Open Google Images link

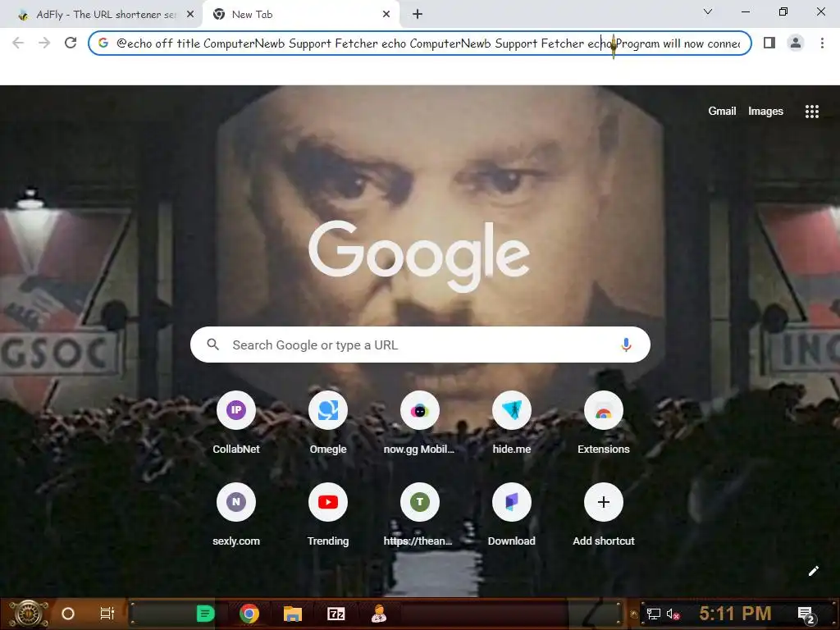pyautogui.click(x=765, y=111)
